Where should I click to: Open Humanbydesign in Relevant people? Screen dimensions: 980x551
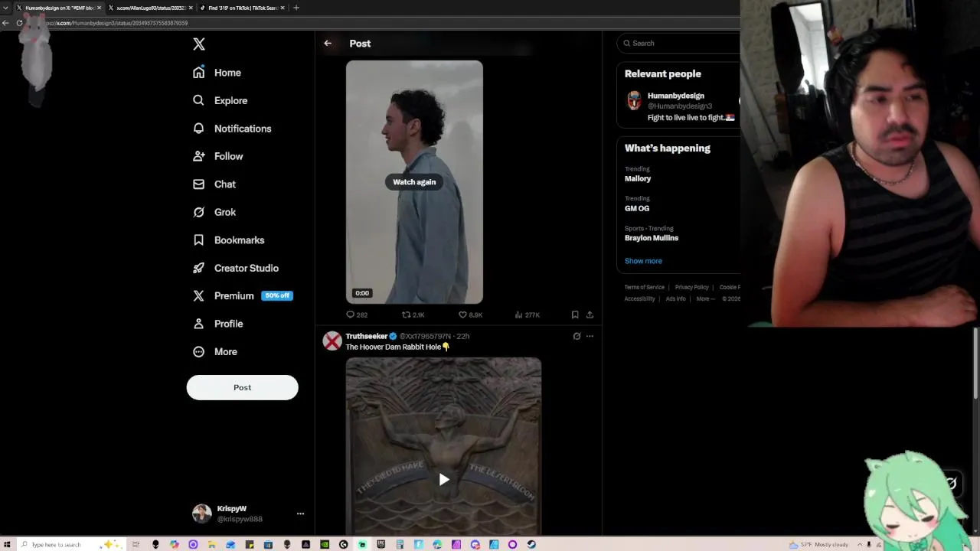pos(676,96)
